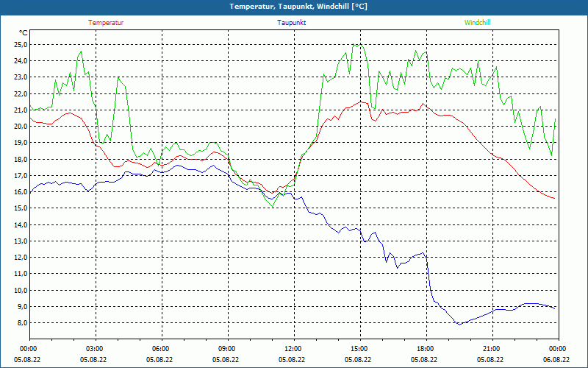Screen dimensions: 588x368
Task: Click the 21,0 y-axis label
Action: [21, 110]
